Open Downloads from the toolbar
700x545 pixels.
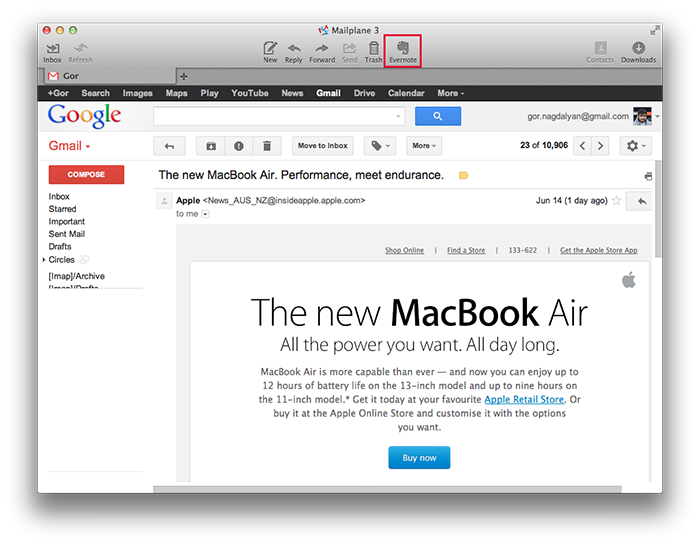coord(638,52)
